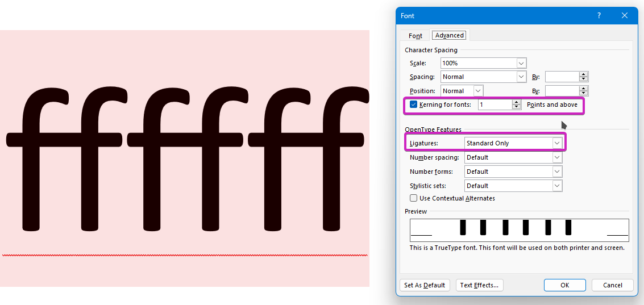Expand the Stylistic sets dropdown
Image resolution: width=644 pixels, height=305 pixels.
coord(556,186)
